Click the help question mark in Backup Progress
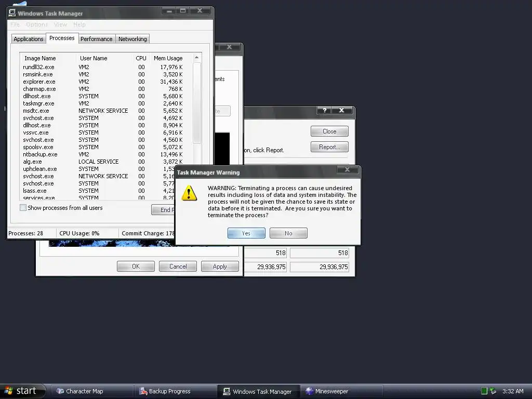532x399 pixels. point(324,110)
